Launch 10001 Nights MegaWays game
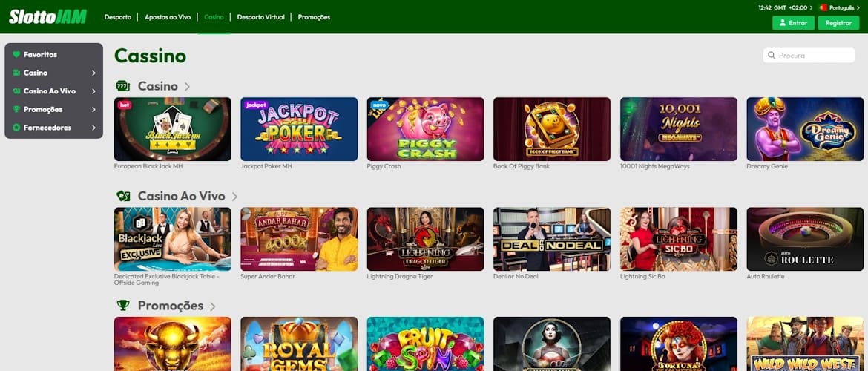This screenshot has height=371, width=868. tap(679, 129)
